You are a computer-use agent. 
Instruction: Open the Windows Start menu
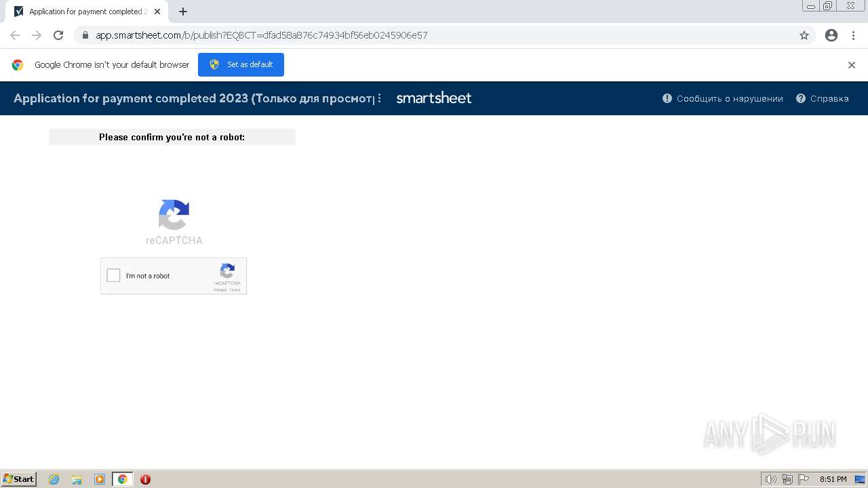(19, 479)
